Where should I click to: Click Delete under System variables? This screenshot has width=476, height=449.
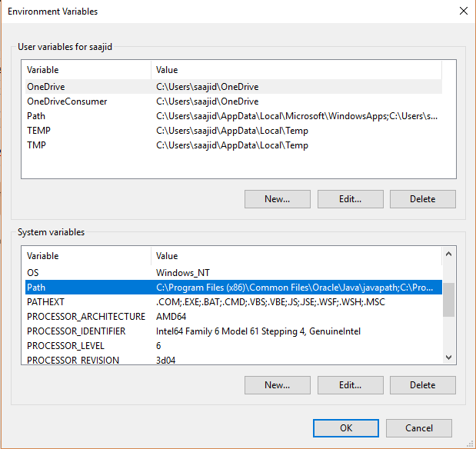point(423,385)
